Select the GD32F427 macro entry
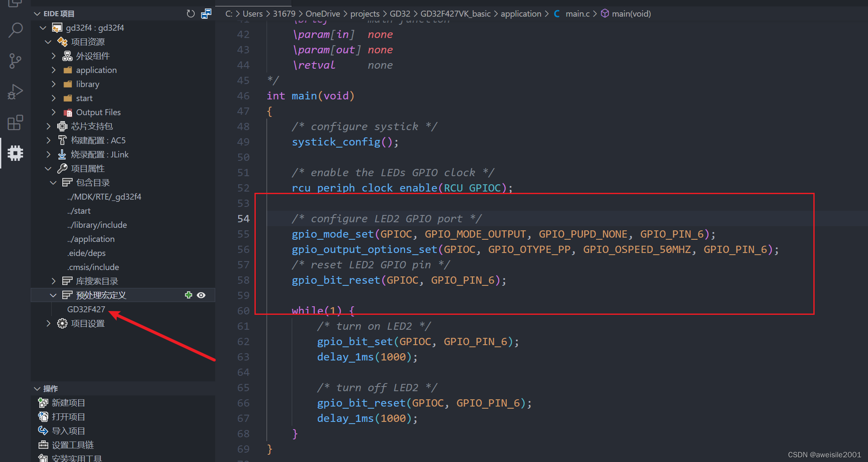The image size is (868, 462). pos(86,309)
